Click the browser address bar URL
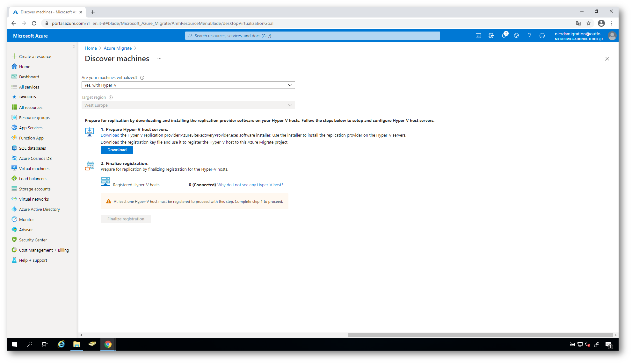Image resolution: width=632 pixels, height=364 pixels. tap(163, 23)
